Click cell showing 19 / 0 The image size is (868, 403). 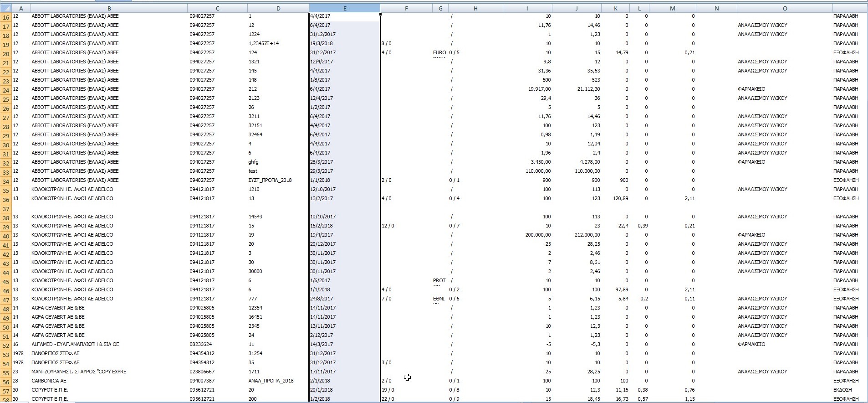406,390
